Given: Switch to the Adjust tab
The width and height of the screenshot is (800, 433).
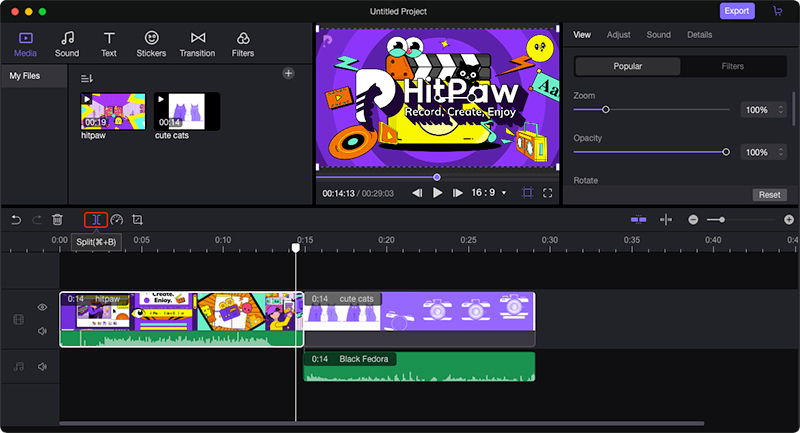Looking at the screenshot, I should point(618,35).
